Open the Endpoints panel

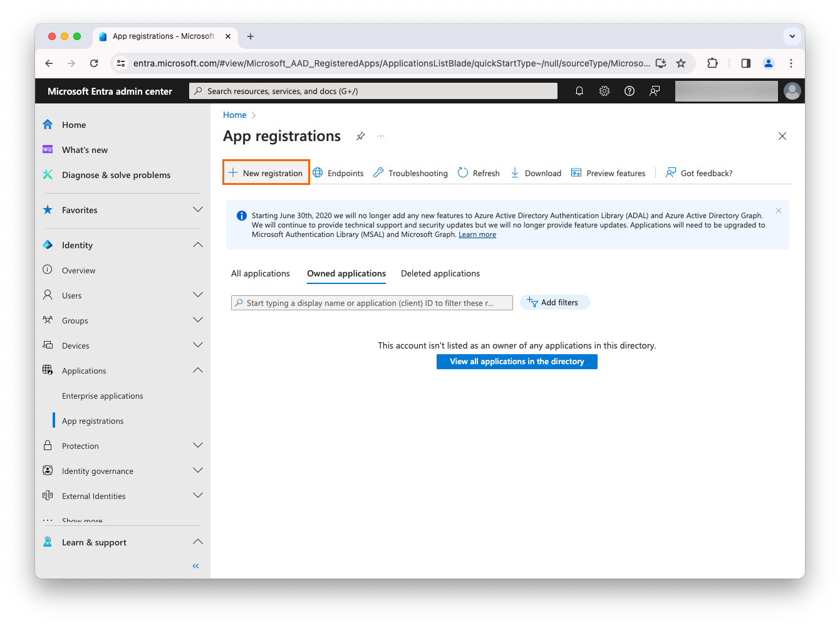(338, 172)
